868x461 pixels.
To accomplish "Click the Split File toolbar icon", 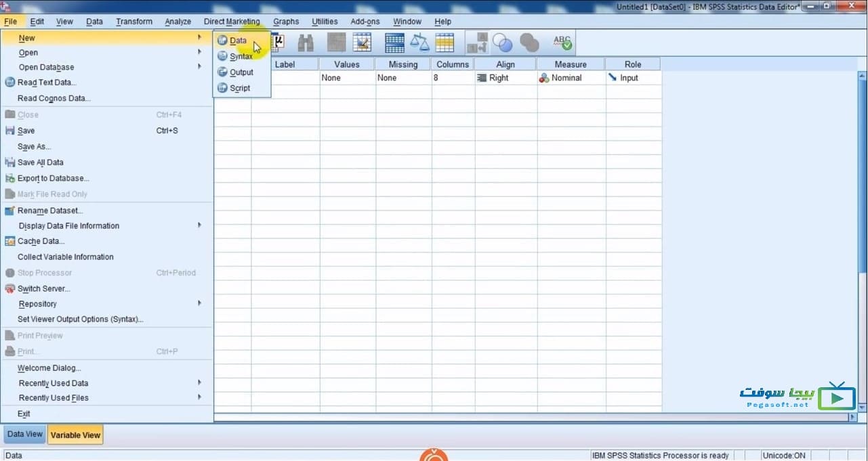I will point(394,43).
